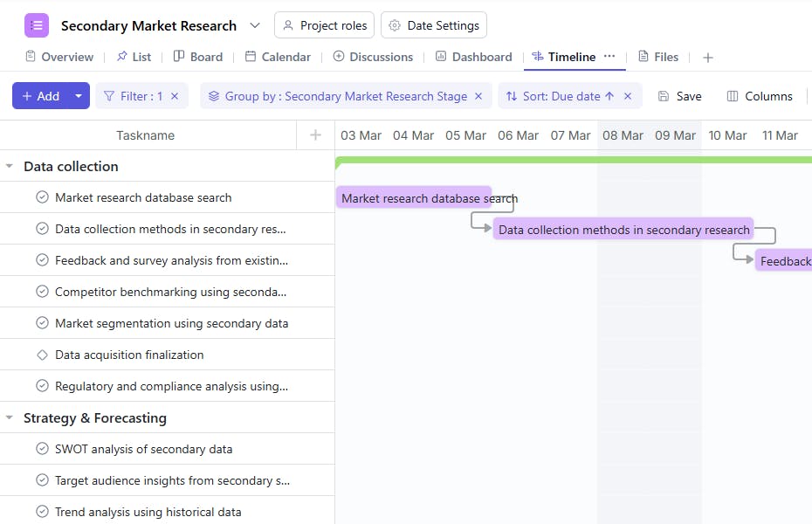Collapse the Strategy & Forecasting group
Image resolution: width=812 pixels, height=524 pixels.
(10, 418)
